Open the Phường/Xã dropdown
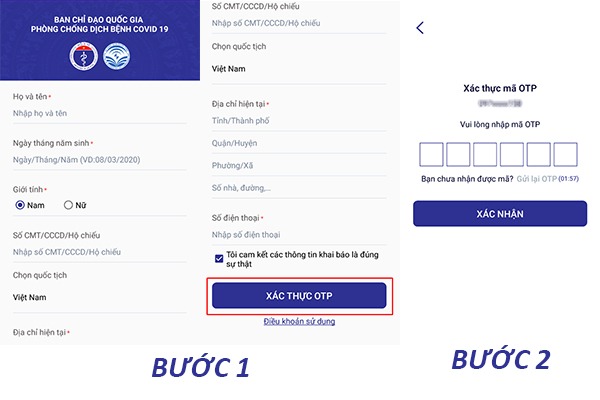This screenshot has height=400, width=600. click(x=299, y=165)
